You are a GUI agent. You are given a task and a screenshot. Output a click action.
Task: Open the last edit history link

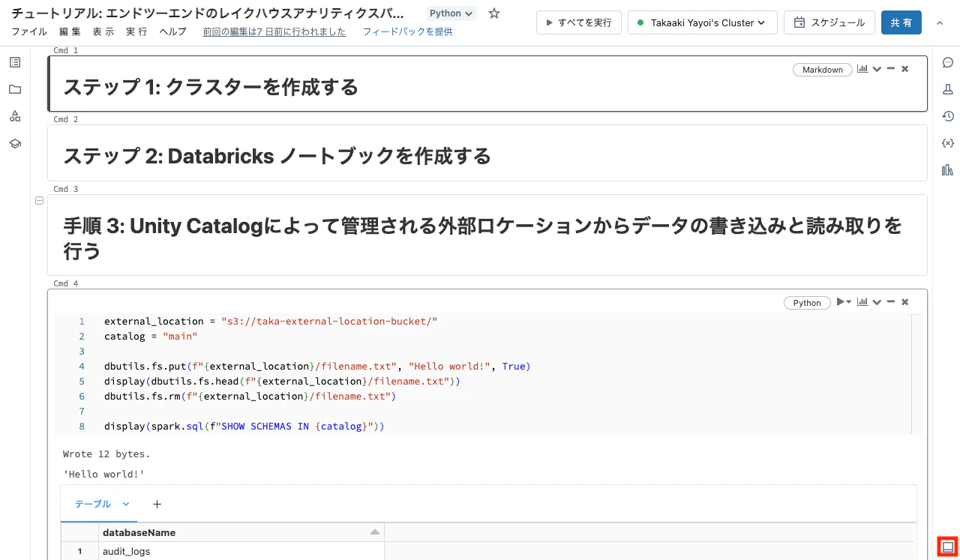274,31
